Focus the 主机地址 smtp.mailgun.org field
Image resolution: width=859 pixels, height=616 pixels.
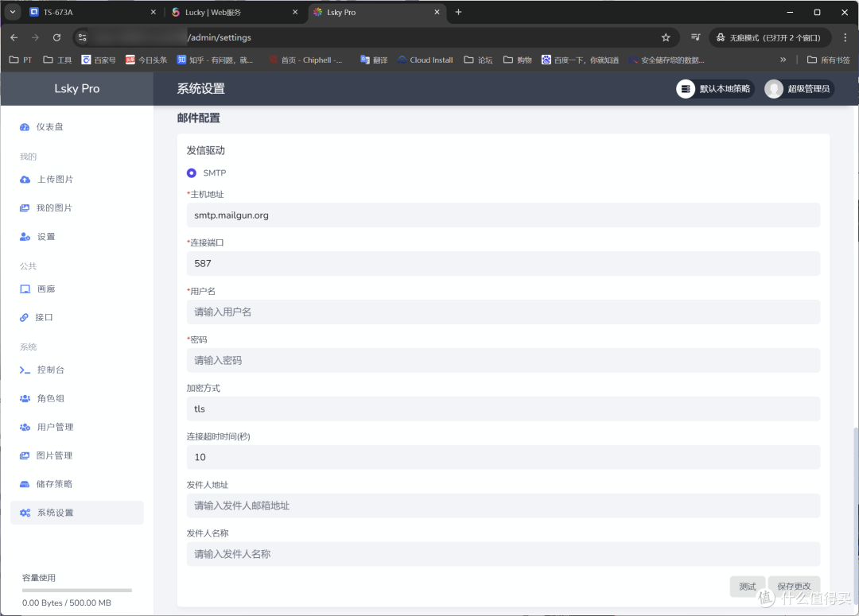click(503, 215)
